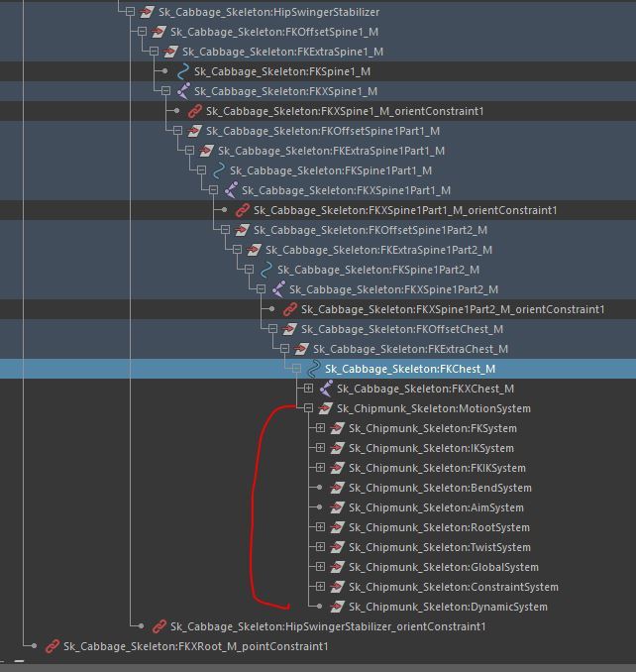Viewport: 636px width, 672px height.
Task: Click the constraint icon of FKXRoot_M_pointConstraint1
Action: (x=52, y=646)
